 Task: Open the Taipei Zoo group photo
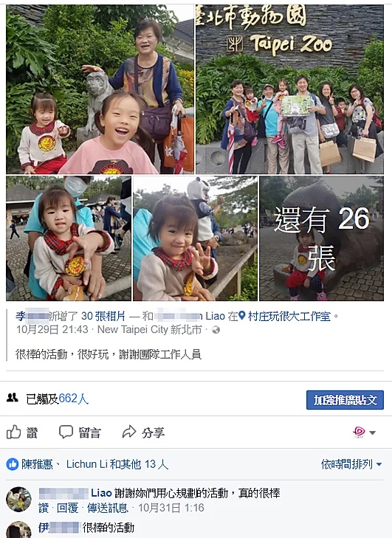(x=289, y=89)
